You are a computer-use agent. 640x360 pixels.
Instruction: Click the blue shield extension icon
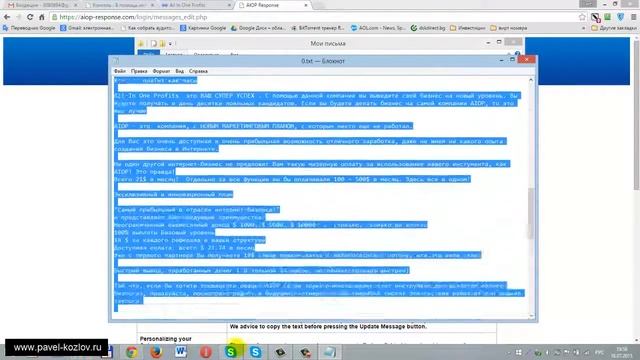coord(620,17)
